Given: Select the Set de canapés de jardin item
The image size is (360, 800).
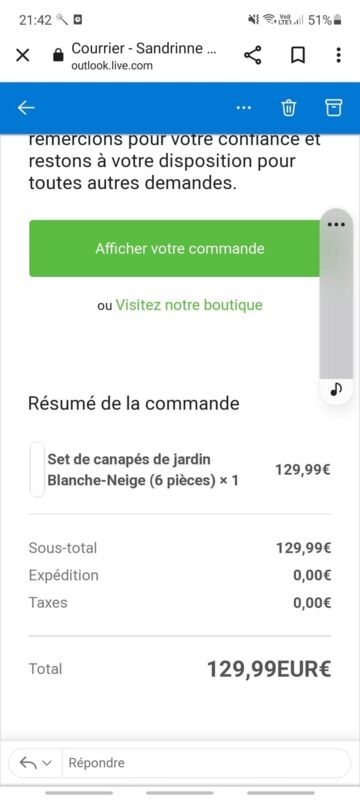Looking at the screenshot, I should coord(143,469).
